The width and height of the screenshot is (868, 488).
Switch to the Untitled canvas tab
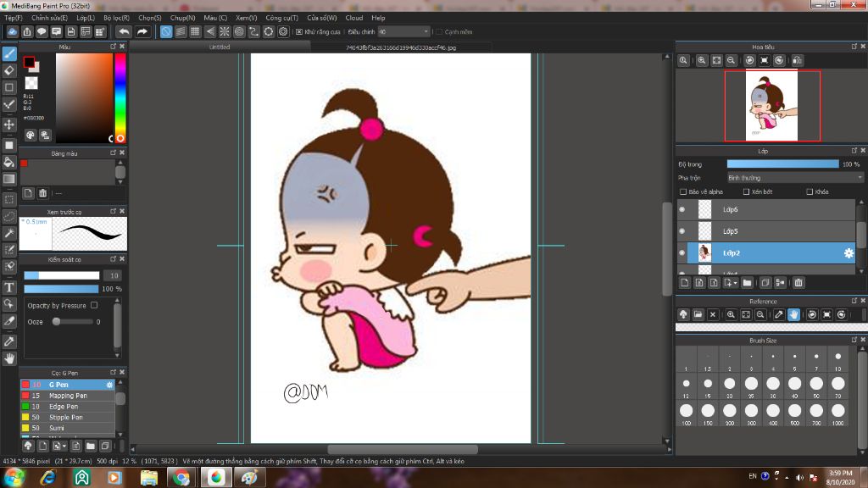click(x=220, y=47)
